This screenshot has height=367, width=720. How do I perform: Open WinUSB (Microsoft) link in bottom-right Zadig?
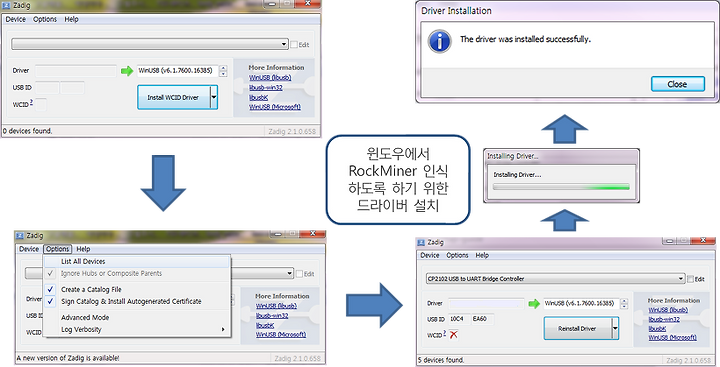[x=672, y=338]
